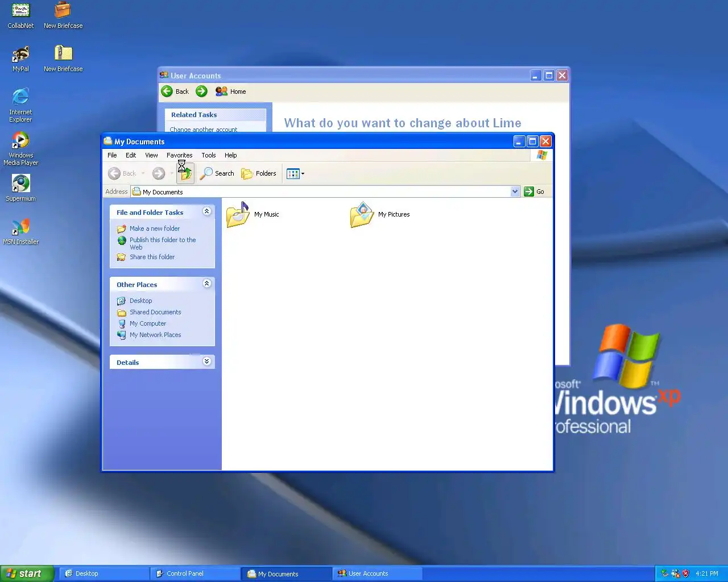
Task: Go to Desktop in Other Places
Action: (140, 301)
